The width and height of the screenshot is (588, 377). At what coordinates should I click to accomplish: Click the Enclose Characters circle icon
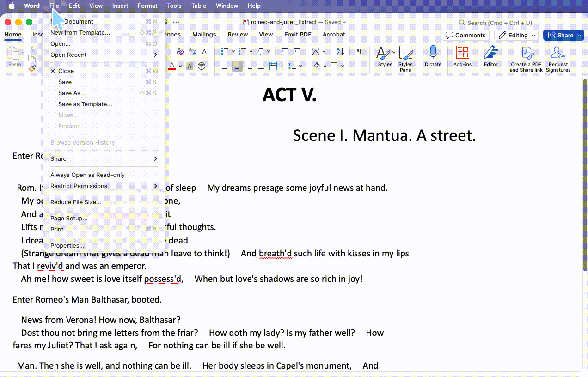tap(202, 66)
